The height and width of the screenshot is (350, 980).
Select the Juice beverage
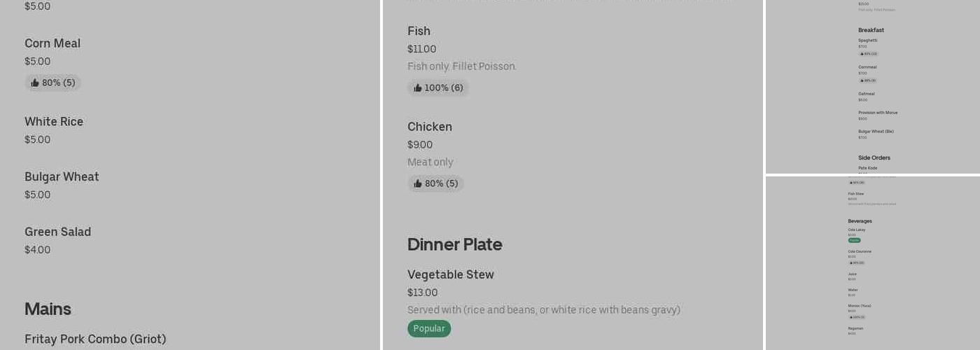[852, 274]
